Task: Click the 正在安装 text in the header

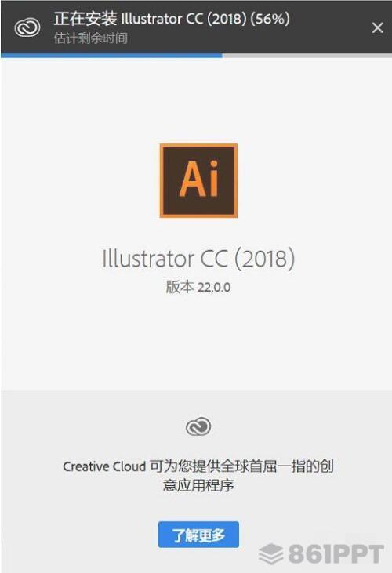Action: click(85, 18)
